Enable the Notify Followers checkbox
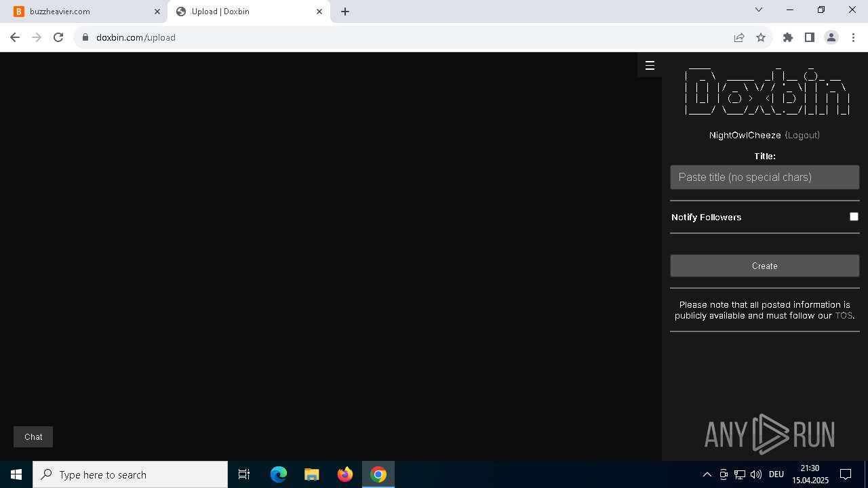Image resolution: width=868 pixels, height=488 pixels. tap(854, 217)
